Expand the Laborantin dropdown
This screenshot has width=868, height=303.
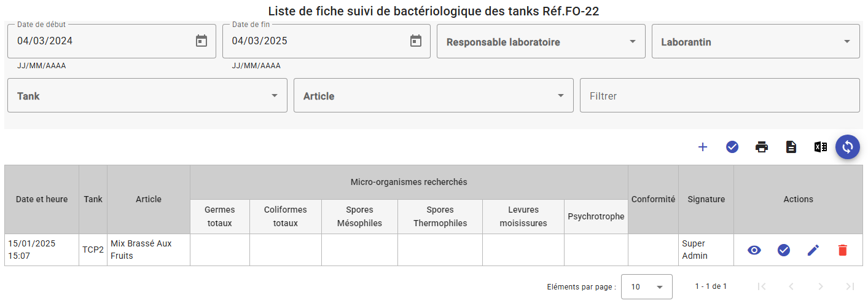point(756,41)
